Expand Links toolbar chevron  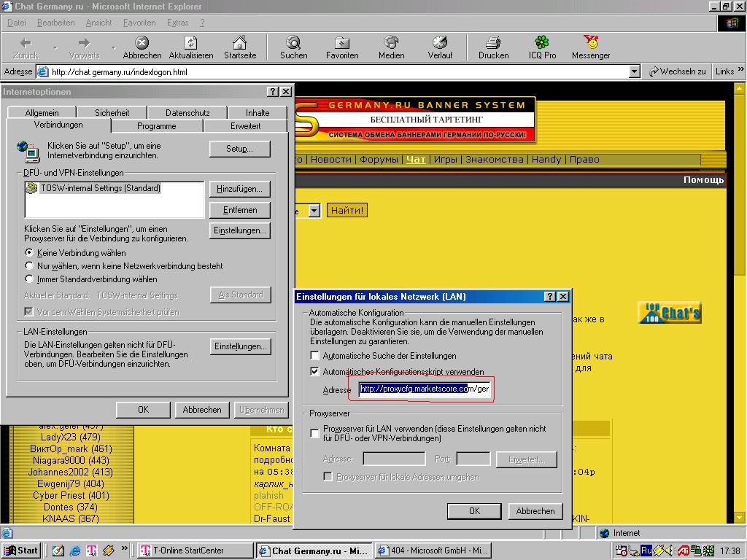741,69
